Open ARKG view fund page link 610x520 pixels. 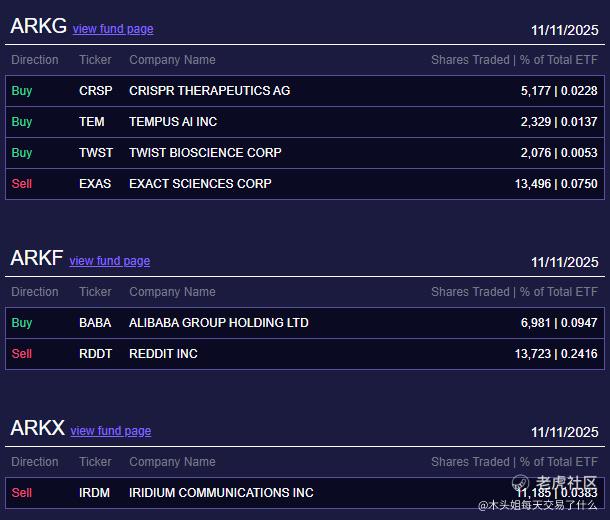pyautogui.click(x=113, y=29)
